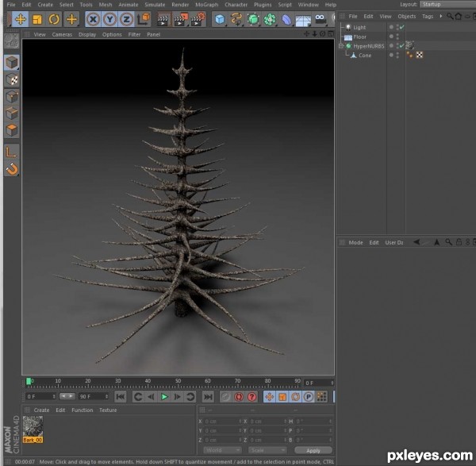Viewport: 476px width, 466px height.
Task: Open the Scale mode dropdown
Action: click(267, 450)
